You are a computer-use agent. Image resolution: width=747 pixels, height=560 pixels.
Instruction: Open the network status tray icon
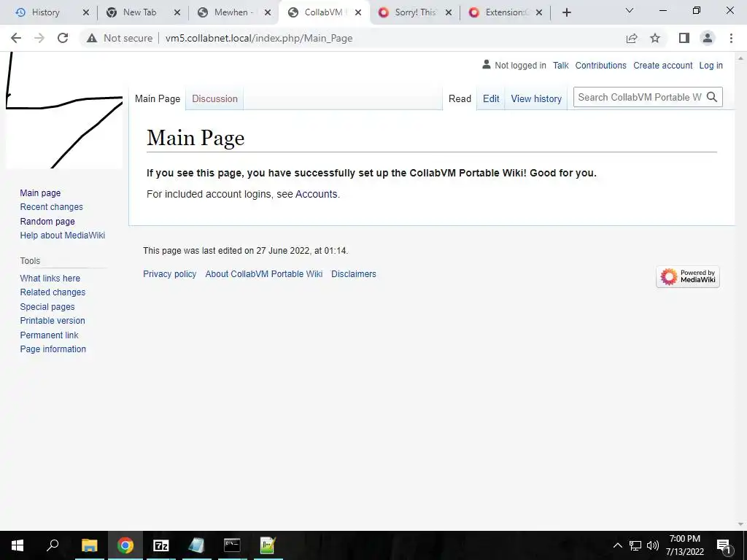click(x=635, y=545)
